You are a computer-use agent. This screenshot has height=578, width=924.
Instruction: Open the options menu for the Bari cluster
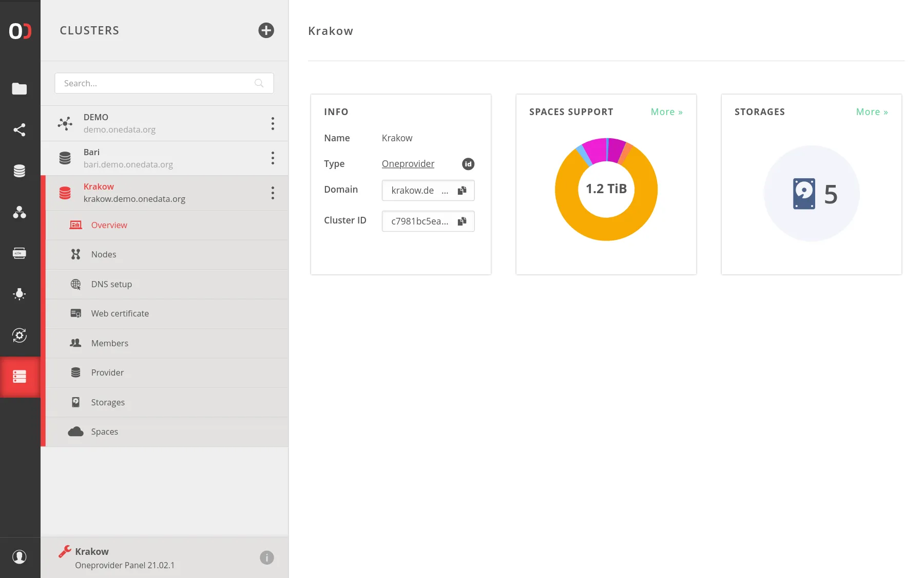tap(273, 158)
